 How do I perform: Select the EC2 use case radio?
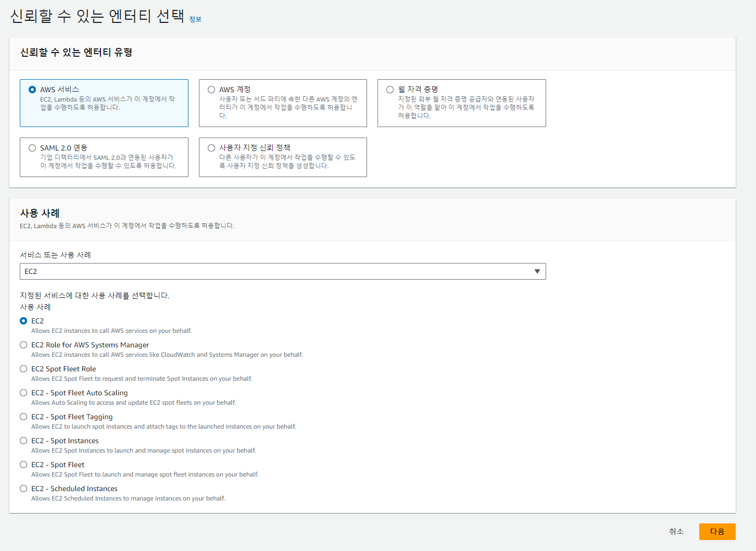pos(23,321)
